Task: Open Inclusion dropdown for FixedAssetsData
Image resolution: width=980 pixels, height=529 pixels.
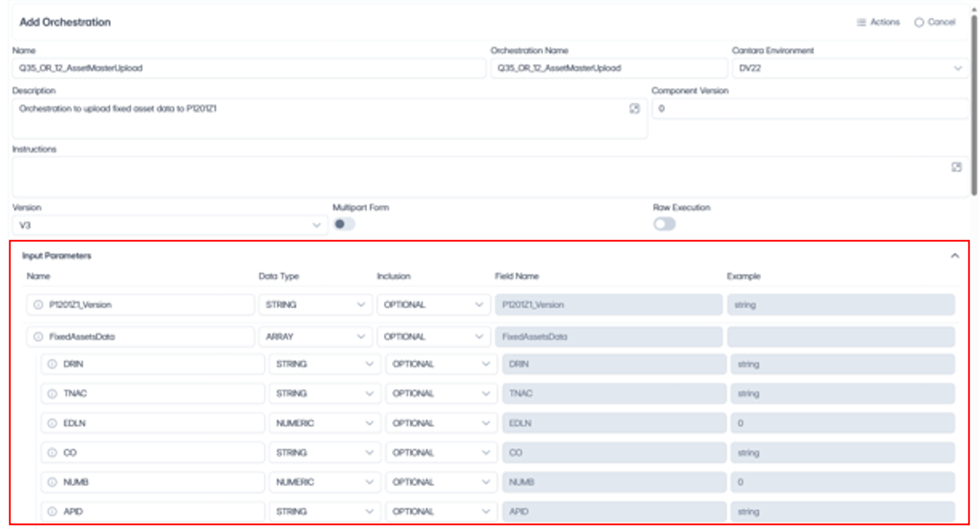Action: (433, 336)
